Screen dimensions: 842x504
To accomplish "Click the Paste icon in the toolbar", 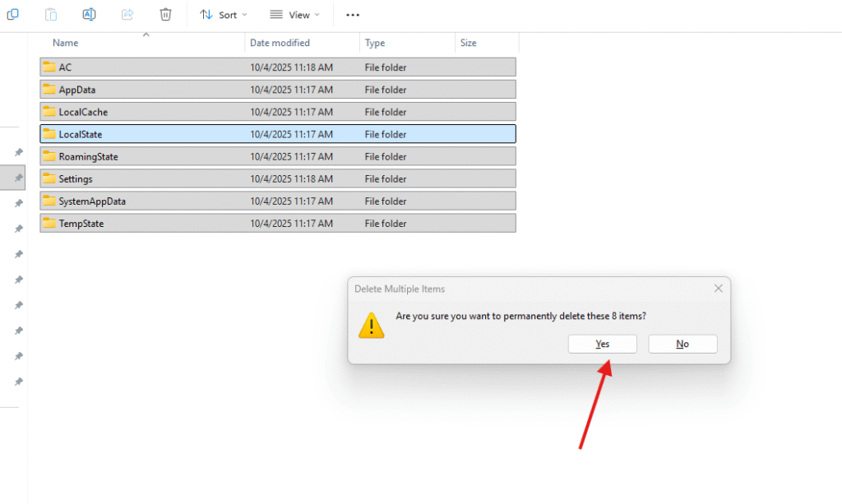I will pyautogui.click(x=51, y=14).
